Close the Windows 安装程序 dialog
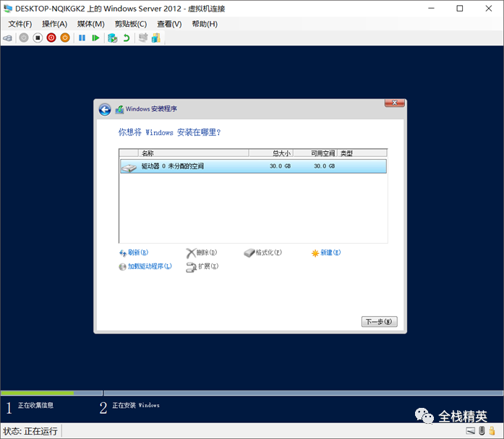 coord(394,103)
